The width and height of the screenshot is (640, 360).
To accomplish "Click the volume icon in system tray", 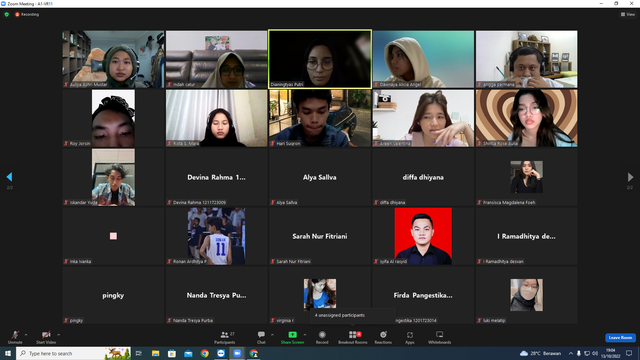I will [x=595, y=353].
